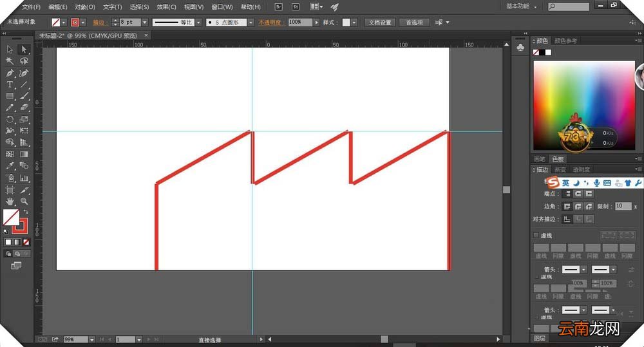
Task: Align stroke to center in 对齐描边
Action: [x=567, y=220]
